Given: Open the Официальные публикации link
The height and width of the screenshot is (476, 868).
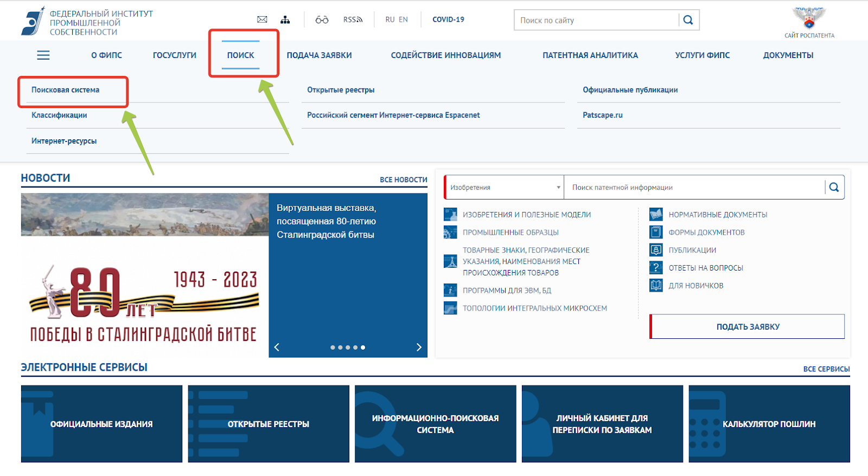Looking at the screenshot, I should 630,90.
